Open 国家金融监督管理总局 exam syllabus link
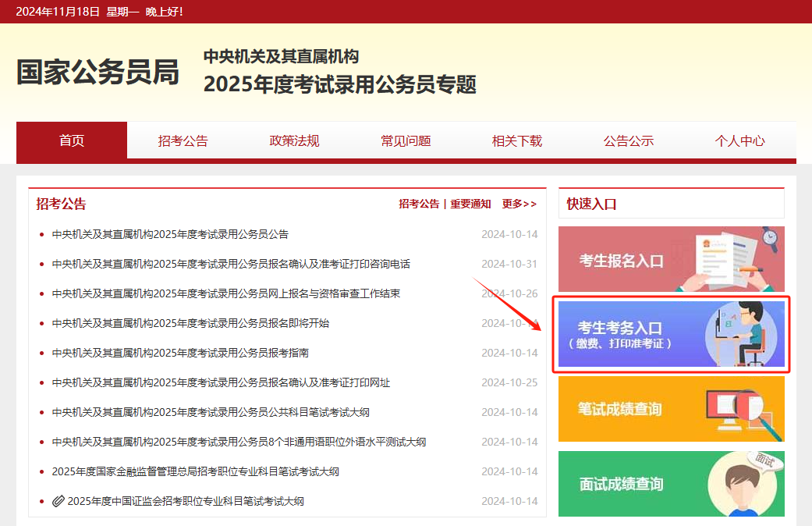 tap(195, 471)
